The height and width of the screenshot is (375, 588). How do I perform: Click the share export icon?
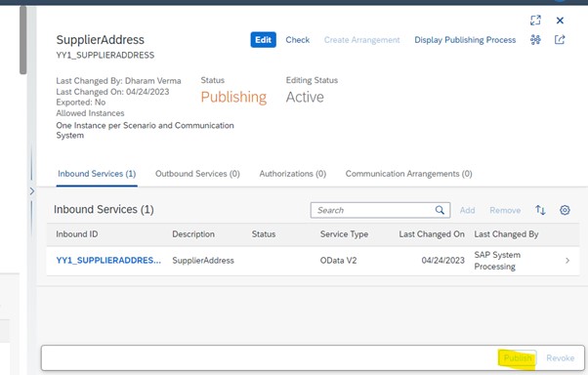pos(560,40)
